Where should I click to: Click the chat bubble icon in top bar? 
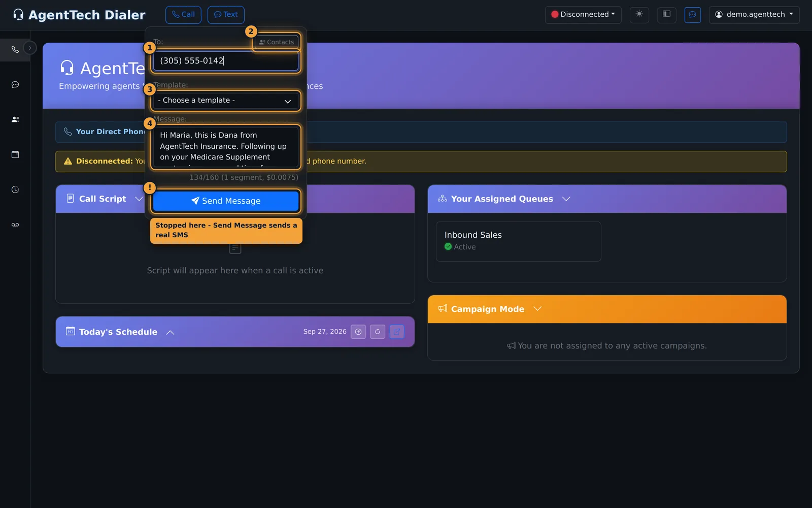(693, 14)
